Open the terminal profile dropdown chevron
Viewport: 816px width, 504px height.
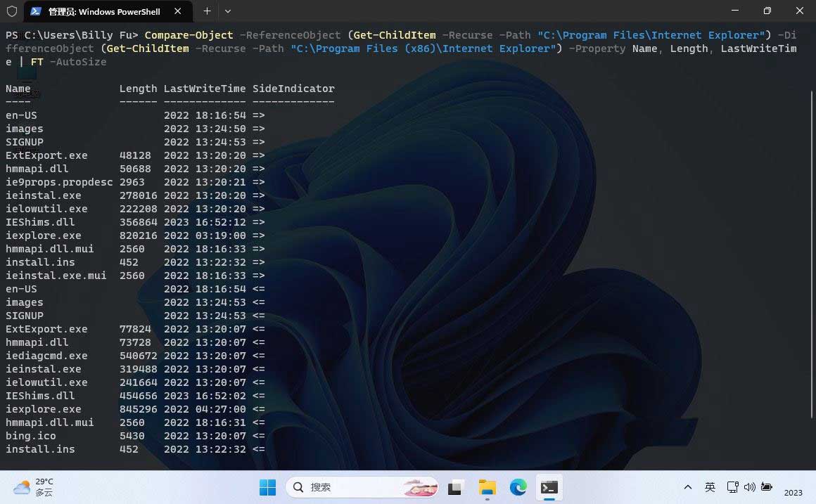coord(227,11)
